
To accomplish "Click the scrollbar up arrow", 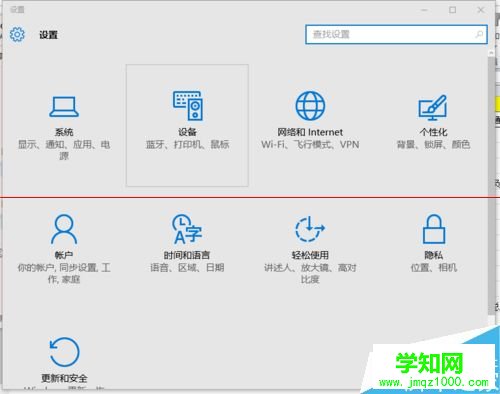I will tap(491, 53).
